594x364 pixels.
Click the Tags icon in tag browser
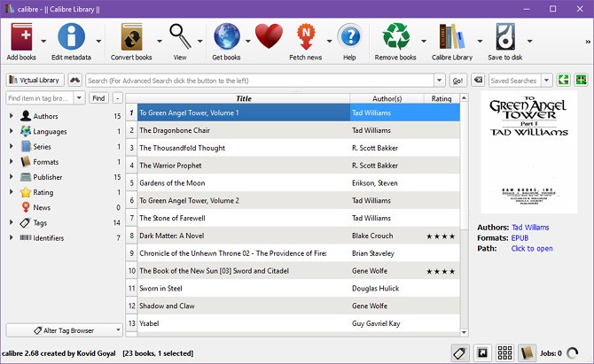click(x=26, y=222)
